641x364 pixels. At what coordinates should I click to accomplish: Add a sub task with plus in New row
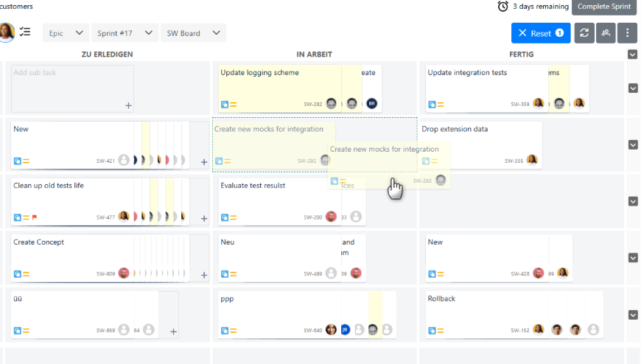click(x=204, y=162)
